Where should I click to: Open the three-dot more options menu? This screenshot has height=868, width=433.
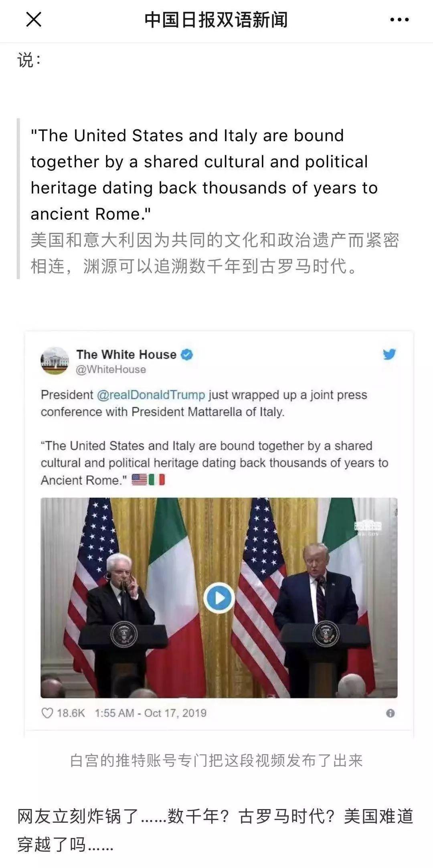point(399,20)
